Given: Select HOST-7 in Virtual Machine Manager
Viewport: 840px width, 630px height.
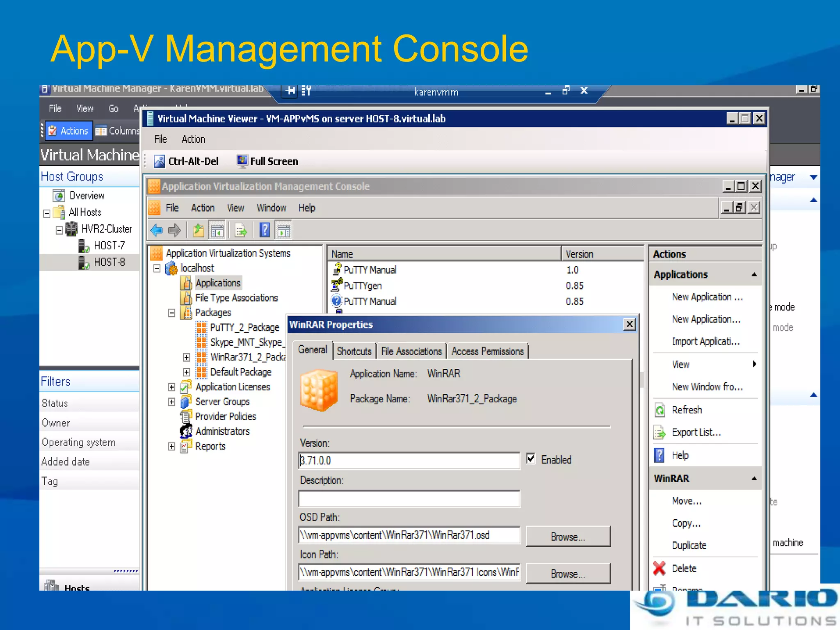Looking at the screenshot, I should (x=109, y=246).
